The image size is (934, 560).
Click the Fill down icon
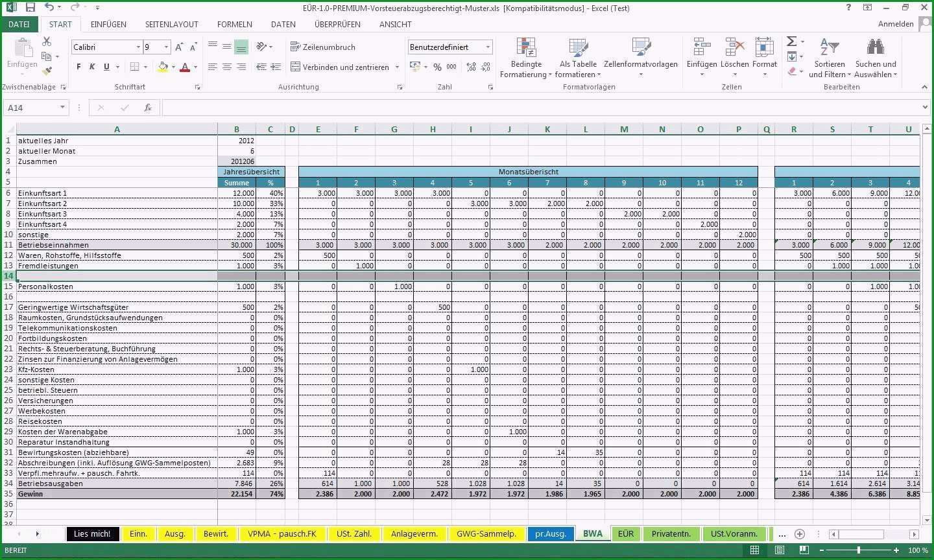coord(792,56)
